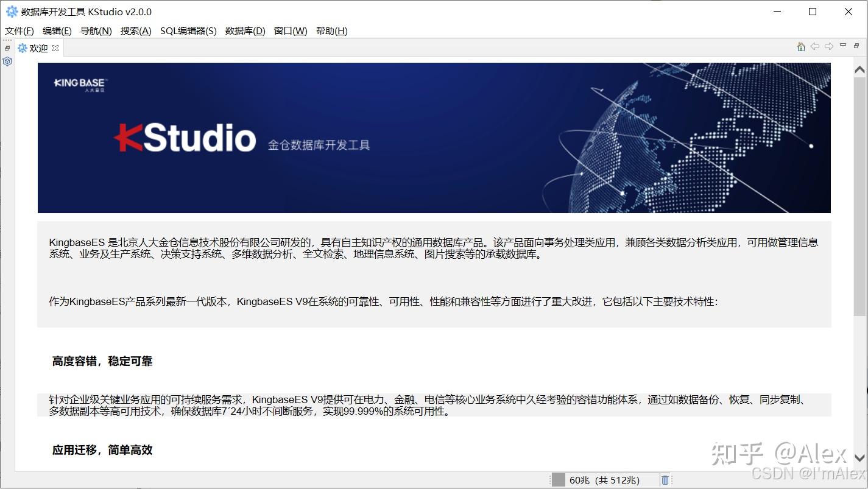The width and height of the screenshot is (868, 489).
Task: Select the forward navigation arrow icon
Action: tap(829, 46)
